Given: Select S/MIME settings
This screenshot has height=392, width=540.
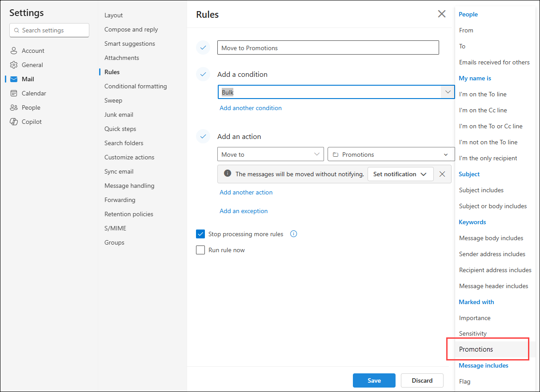Looking at the screenshot, I should point(115,228).
